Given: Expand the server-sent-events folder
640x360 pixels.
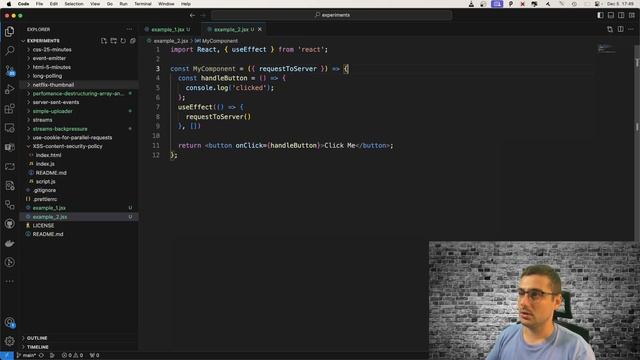Looking at the screenshot, I should 79,102.
